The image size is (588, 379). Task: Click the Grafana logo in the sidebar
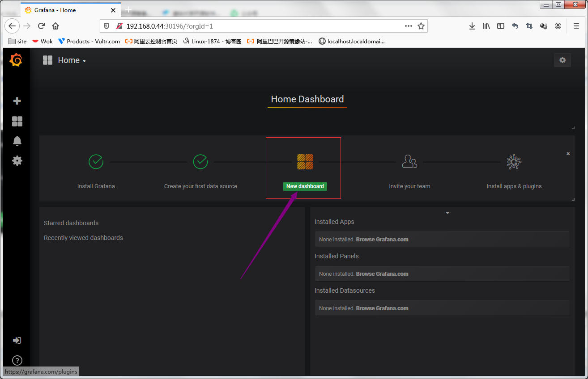coord(16,60)
